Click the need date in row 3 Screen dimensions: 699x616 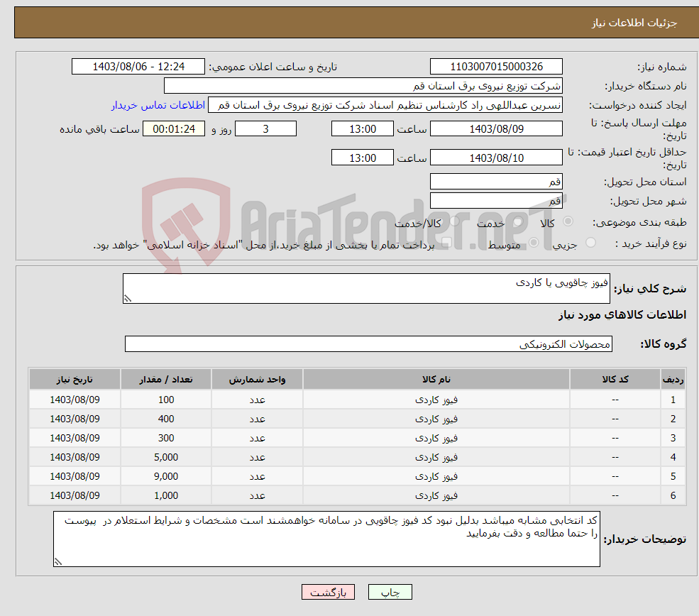75,438
